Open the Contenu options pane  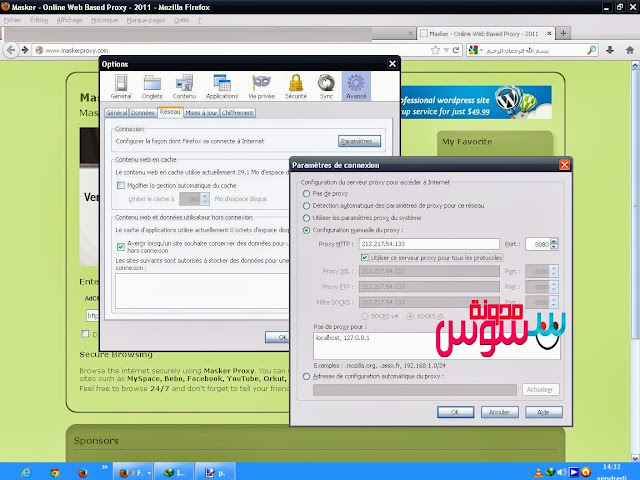coord(184,87)
